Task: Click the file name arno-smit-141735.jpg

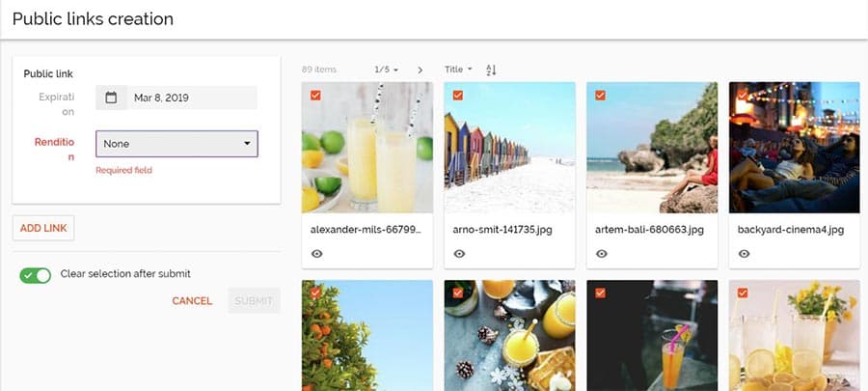Action: tap(502, 229)
